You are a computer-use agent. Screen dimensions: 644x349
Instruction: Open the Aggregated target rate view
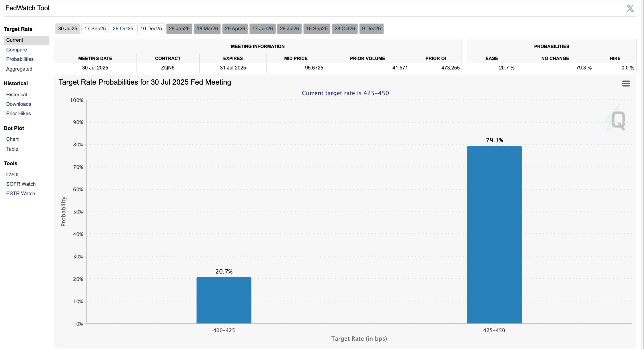click(19, 69)
